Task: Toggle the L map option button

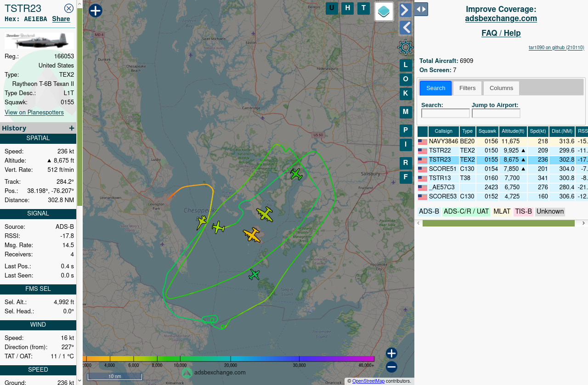Action: (x=406, y=65)
